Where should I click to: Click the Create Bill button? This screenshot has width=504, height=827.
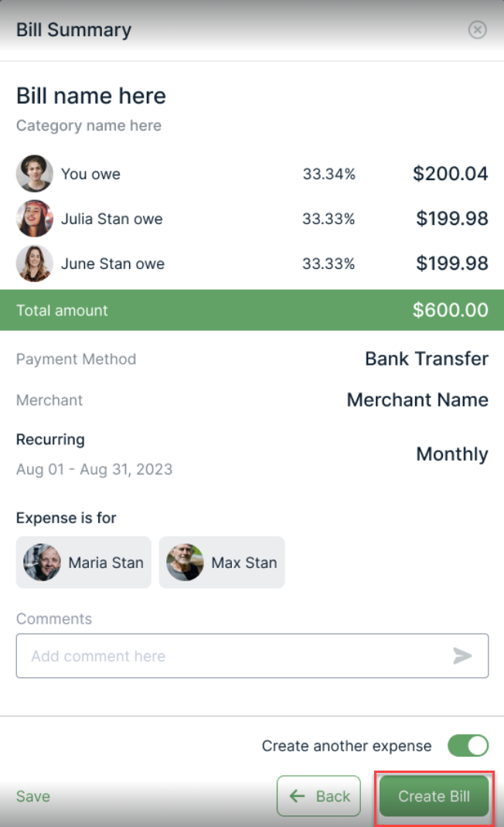coord(434,796)
